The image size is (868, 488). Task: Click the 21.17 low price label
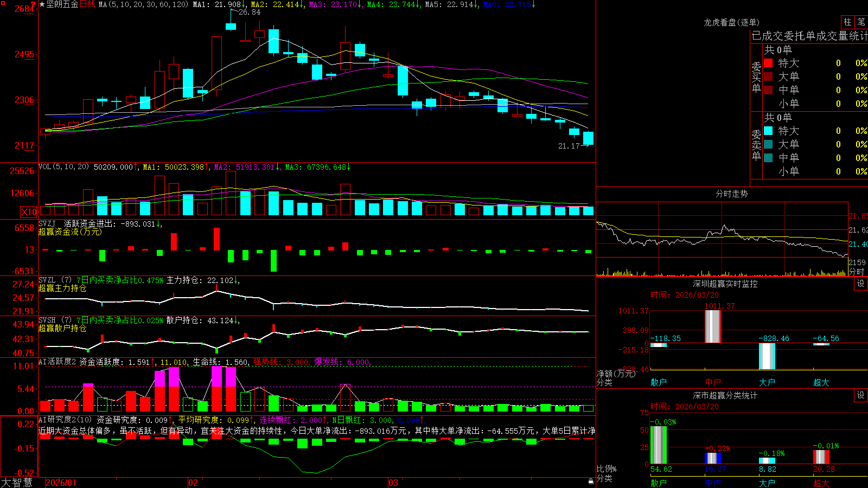coord(569,146)
